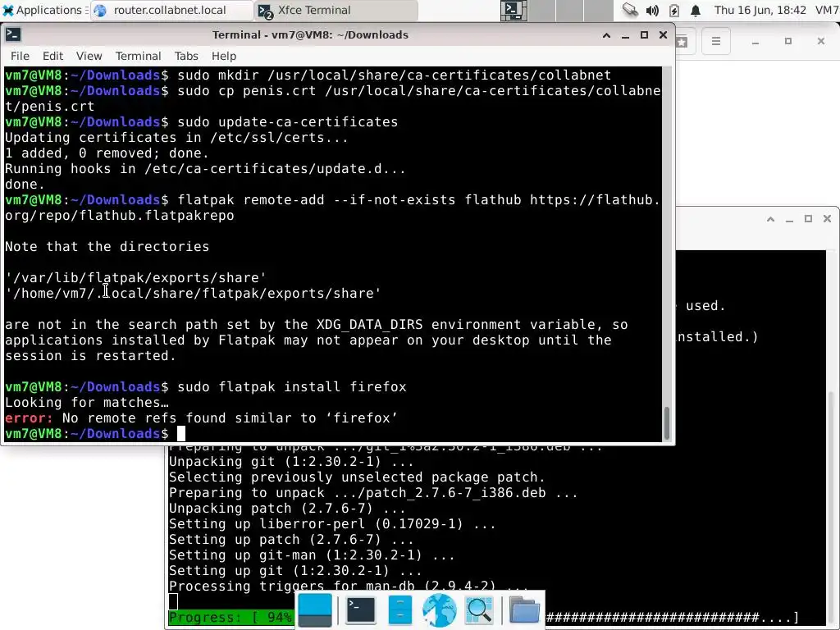Screen dimensions: 840x630
Task: Close the background browser window
Action: pos(820,41)
